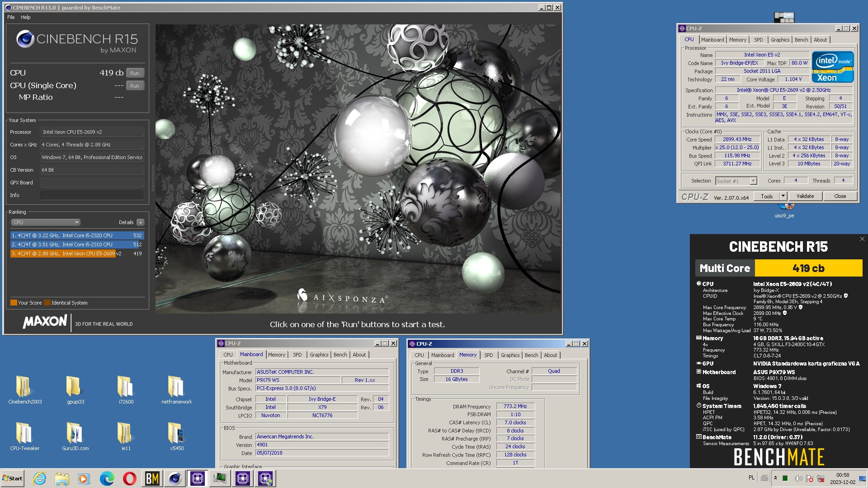Select Graphics tab in top-right CPU-Z
This screenshot has height=488, width=868.
pos(780,40)
